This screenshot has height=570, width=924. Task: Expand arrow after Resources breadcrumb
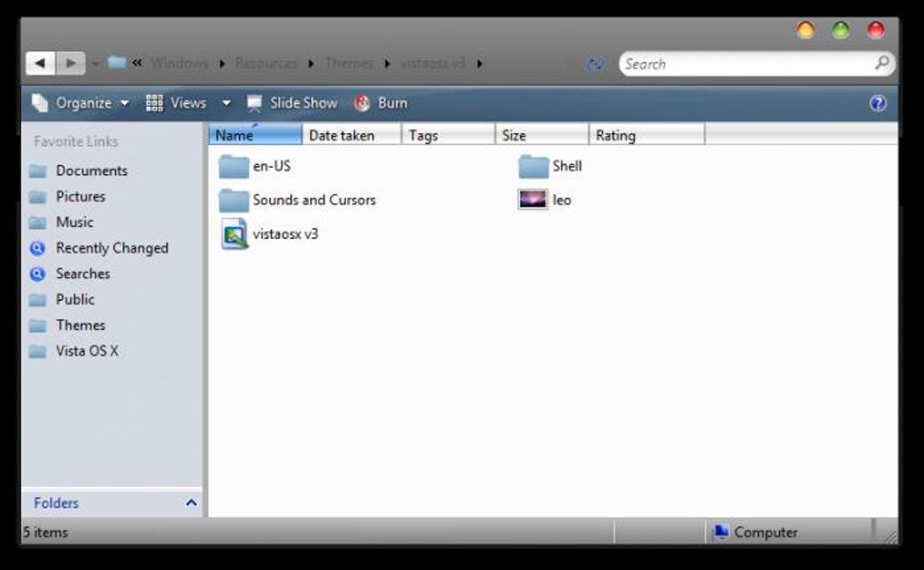click(311, 63)
